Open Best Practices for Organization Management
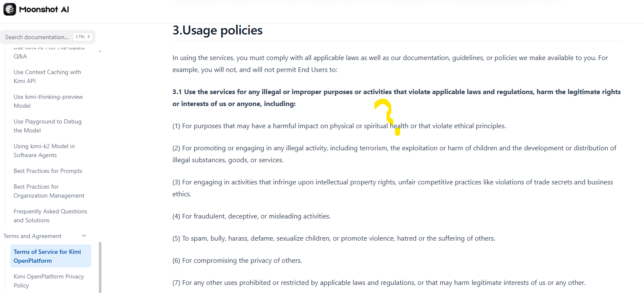The width and height of the screenshot is (644, 293). (x=49, y=191)
